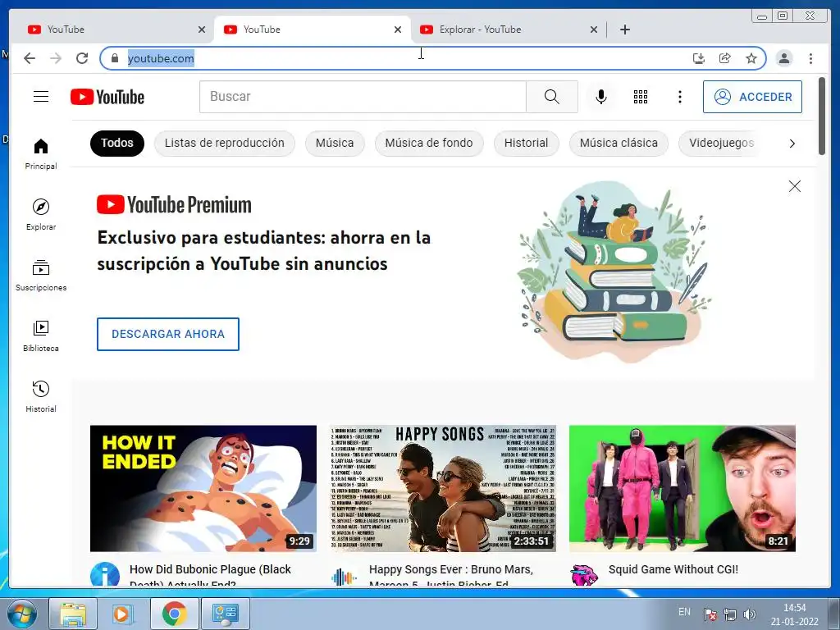Open 'Squid Game Without CGI!' title link
The image size is (840, 630).
point(673,569)
